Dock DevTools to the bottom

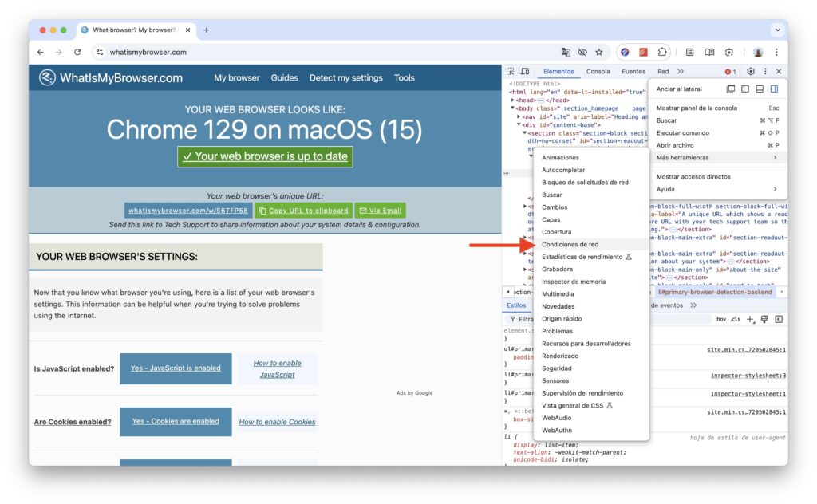click(760, 89)
